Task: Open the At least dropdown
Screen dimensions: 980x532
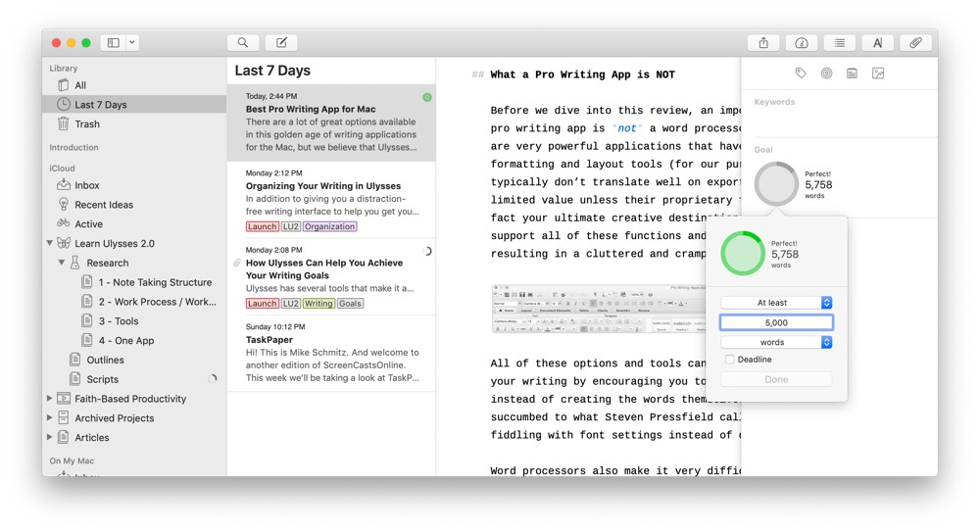Action: pyautogui.click(x=776, y=303)
